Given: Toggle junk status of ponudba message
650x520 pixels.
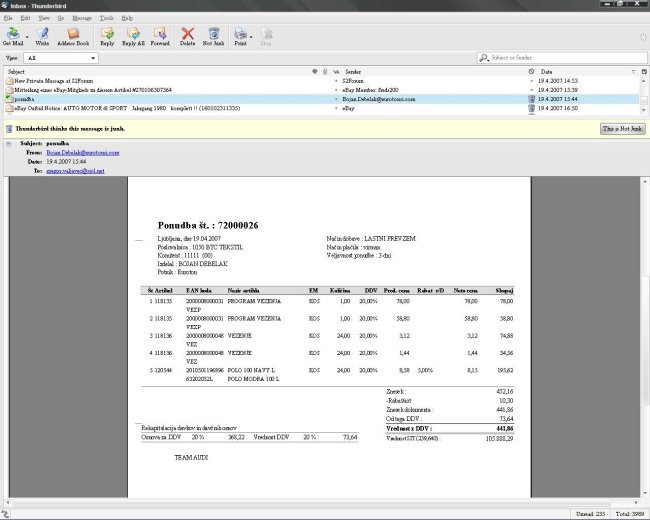Looking at the screenshot, I should (x=531, y=98).
